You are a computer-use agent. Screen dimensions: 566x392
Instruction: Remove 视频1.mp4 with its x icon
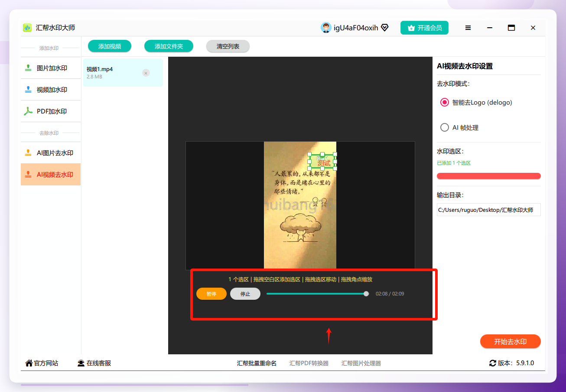coord(146,73)
